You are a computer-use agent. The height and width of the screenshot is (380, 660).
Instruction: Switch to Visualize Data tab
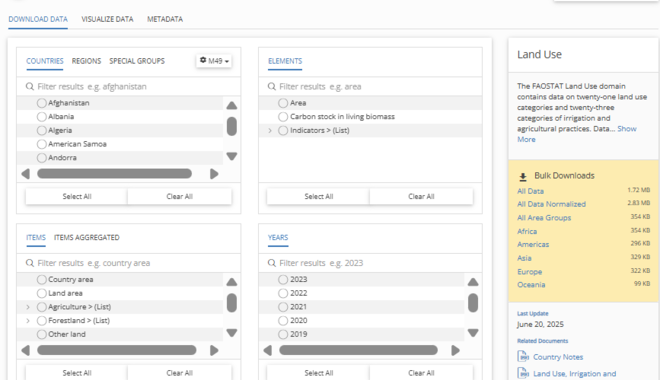107,19
